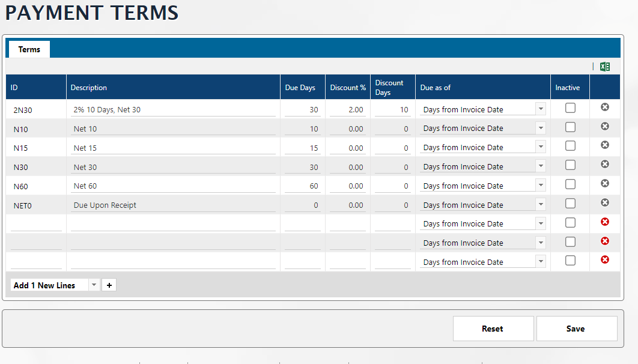
Task: Export terms using the Excel icon
Action: click(x=605, y=67)
